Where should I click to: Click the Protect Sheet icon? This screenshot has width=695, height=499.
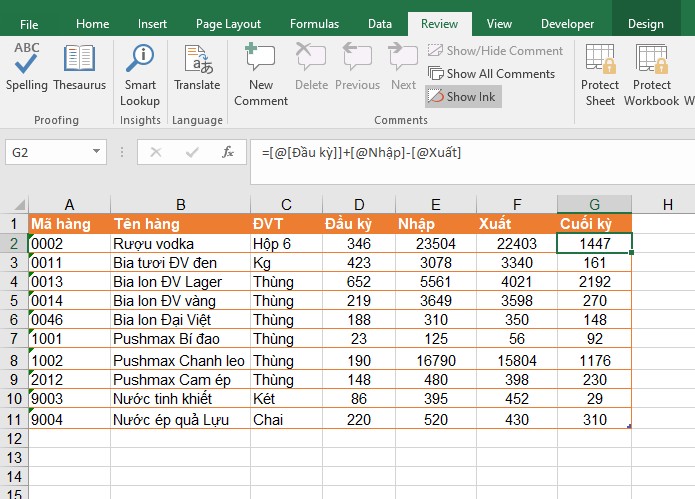(600, 75)
